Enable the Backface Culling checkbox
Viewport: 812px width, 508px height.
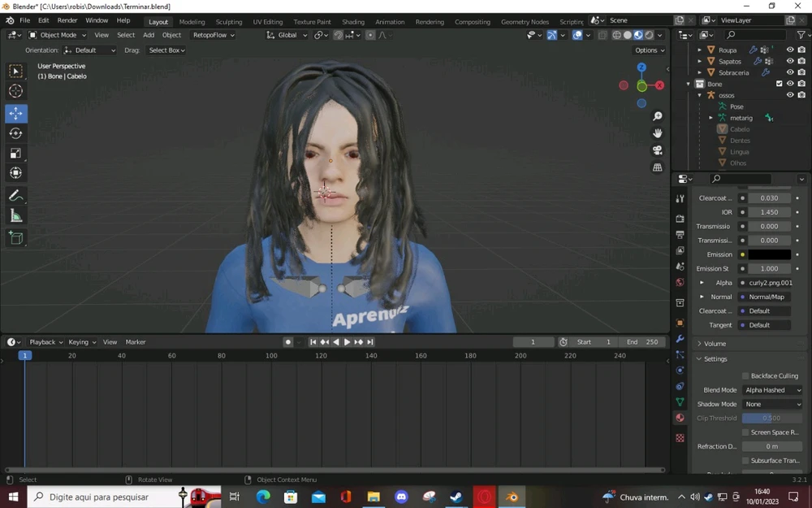coord(745,376)
